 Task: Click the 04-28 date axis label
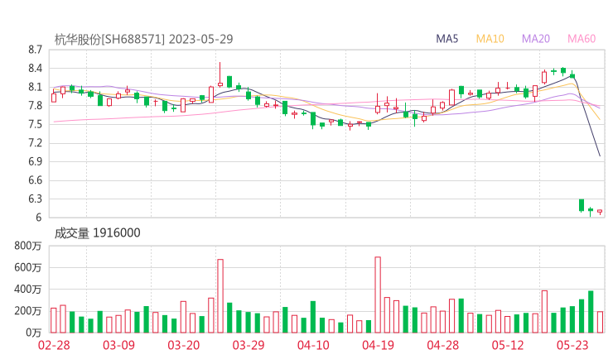click(x=443, y=345)
